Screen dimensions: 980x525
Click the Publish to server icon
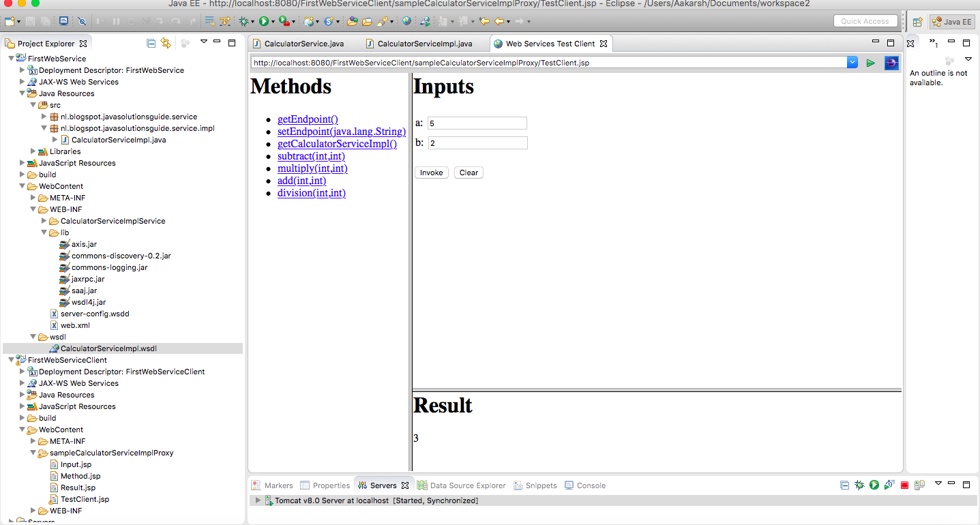pyautogui.click(x=919, y=485)
